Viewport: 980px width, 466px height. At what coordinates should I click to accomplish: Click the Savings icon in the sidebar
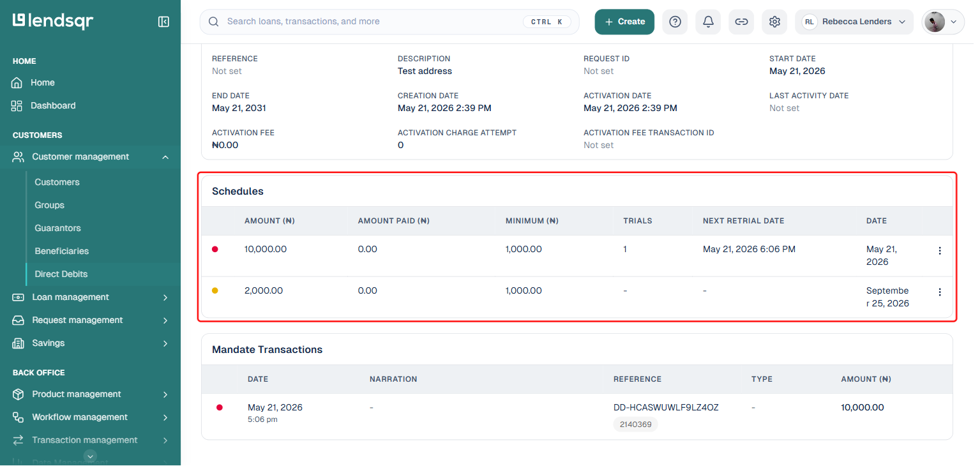pyautogui.click(x=19, y=343)
